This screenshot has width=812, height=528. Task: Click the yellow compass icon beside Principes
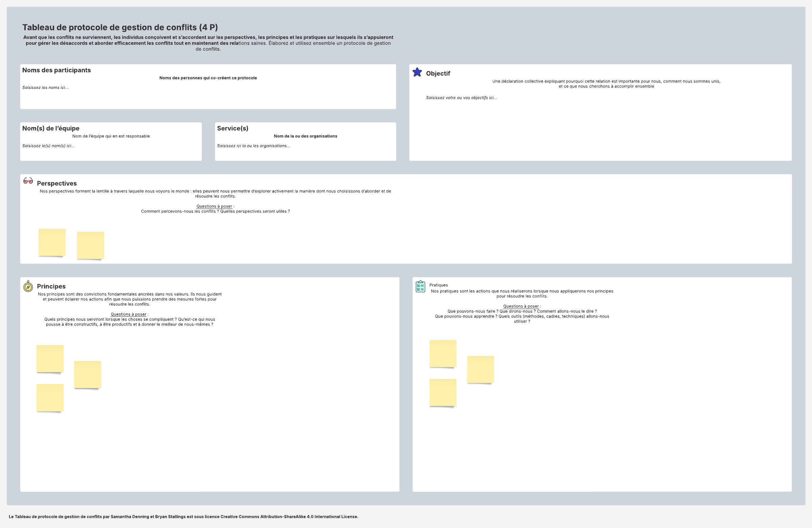coord(28,286)
